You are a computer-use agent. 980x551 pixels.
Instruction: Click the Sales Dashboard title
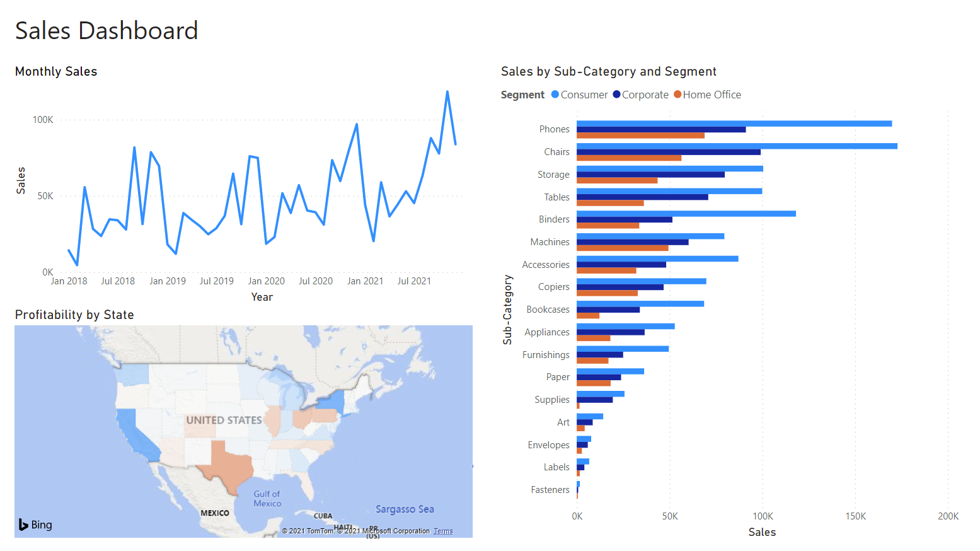pos(107,30)
